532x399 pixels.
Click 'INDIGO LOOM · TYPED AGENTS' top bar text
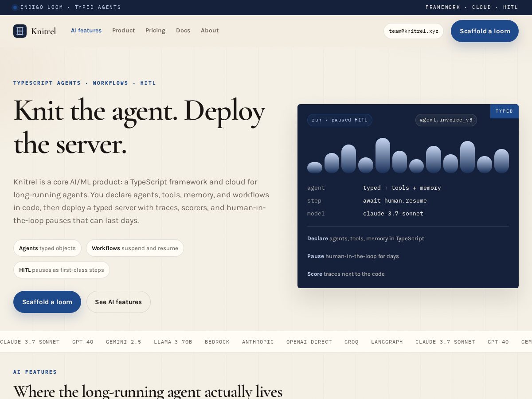coord(70,7)
